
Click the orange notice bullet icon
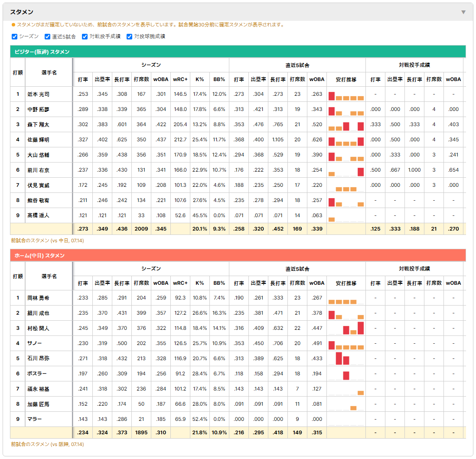13,25
